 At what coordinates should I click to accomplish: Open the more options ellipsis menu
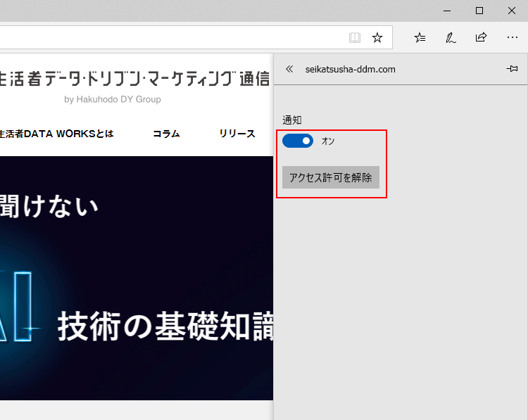(513, 37)
